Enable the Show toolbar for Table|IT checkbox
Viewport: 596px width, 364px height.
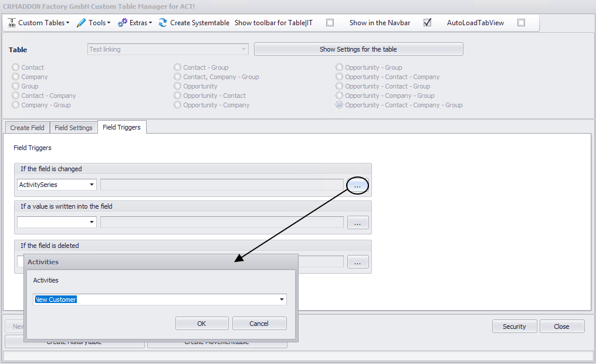[330, 22]
